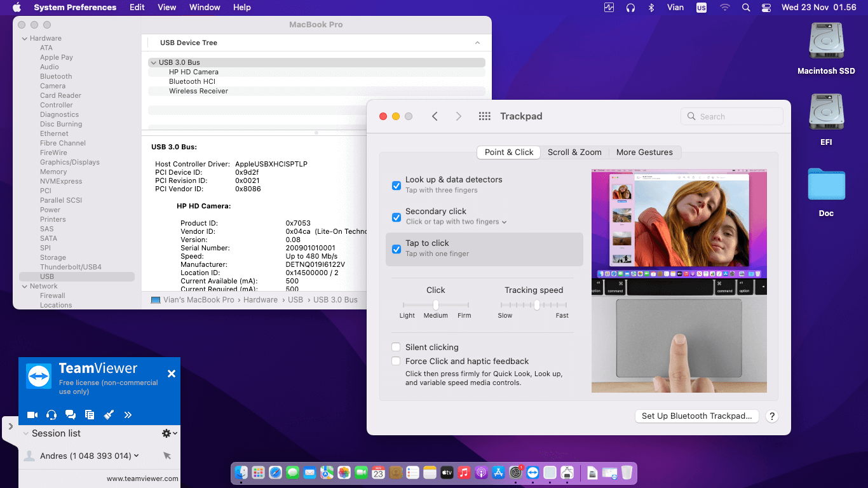This screenshot has width=868, height=488.
Task: Click the help question mark button
Action: click(771, 416)
